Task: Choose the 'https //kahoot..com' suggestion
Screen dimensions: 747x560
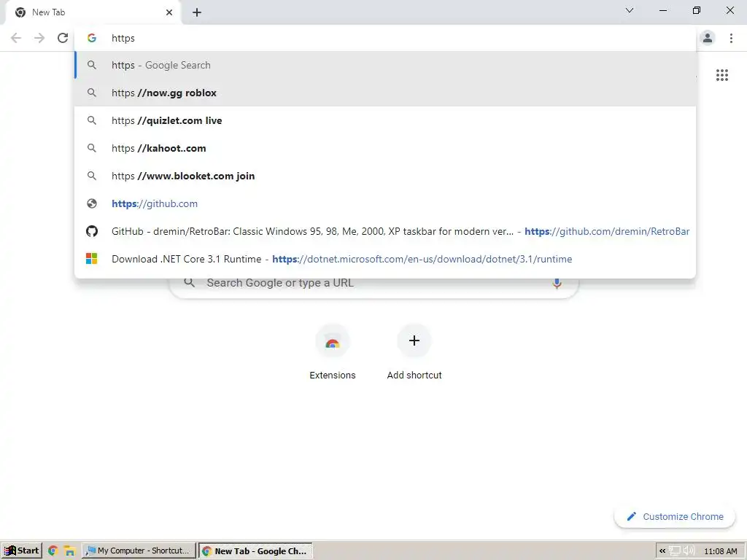Action: point(385,148)
